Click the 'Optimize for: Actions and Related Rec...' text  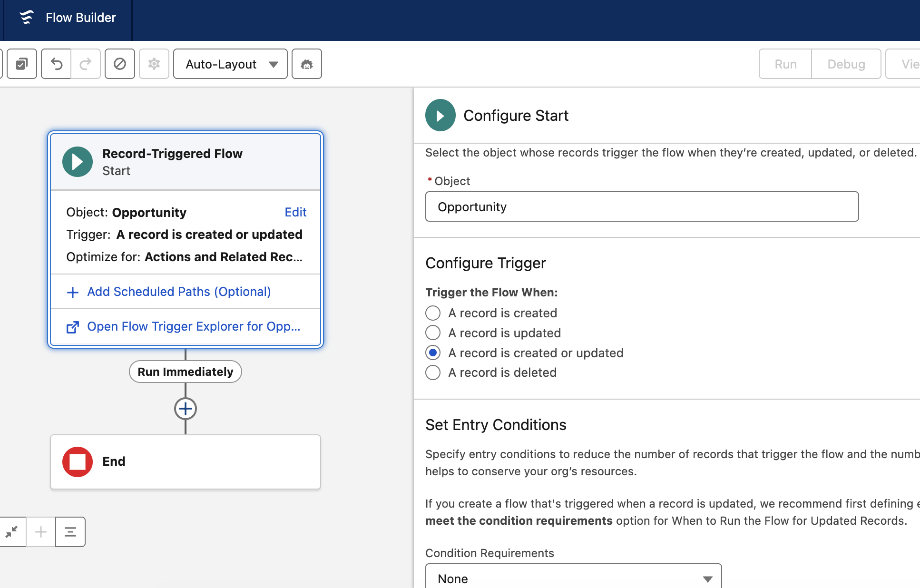pos(185,257)
